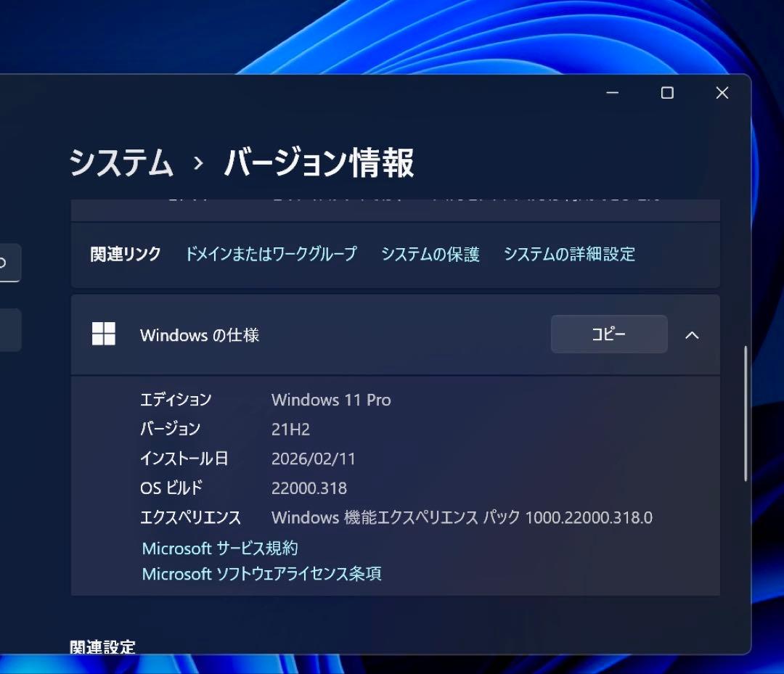The height and width of the screenshot is (674, 784).
Task: Open システムの保護 link
Action: (x=429, y=255)
